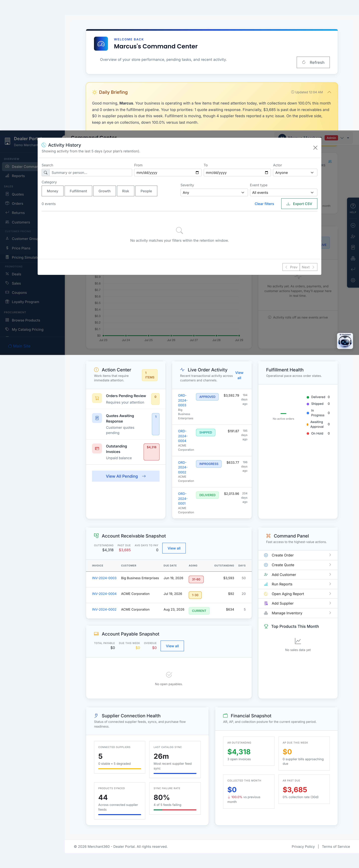Click the Refresh button

[x=313, y=62]
